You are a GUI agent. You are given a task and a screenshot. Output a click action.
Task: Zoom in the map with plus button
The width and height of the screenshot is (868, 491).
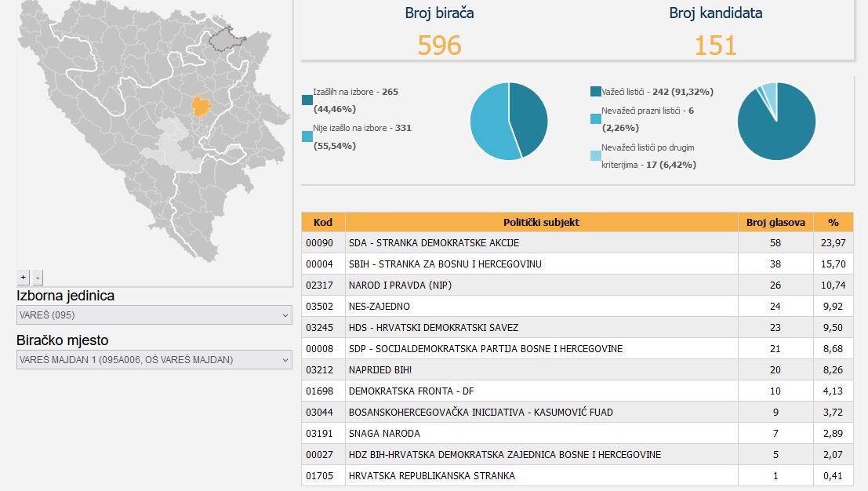[24, 278]
